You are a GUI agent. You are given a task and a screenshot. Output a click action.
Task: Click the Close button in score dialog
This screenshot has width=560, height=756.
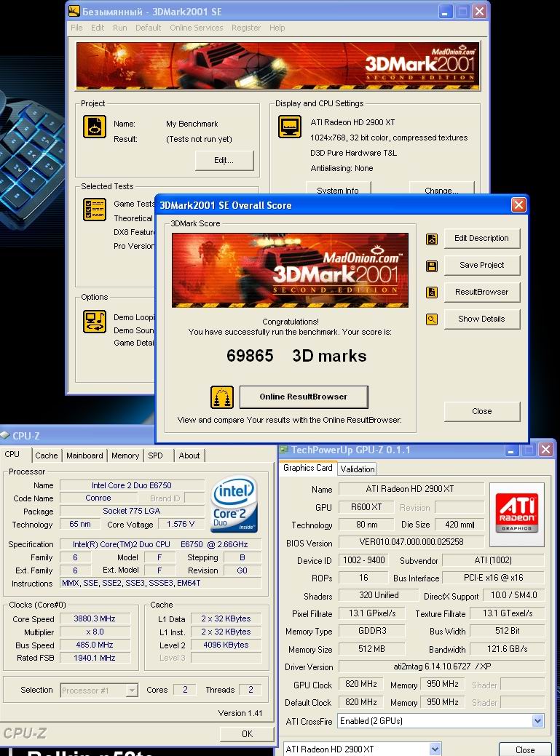coord(481,411)
